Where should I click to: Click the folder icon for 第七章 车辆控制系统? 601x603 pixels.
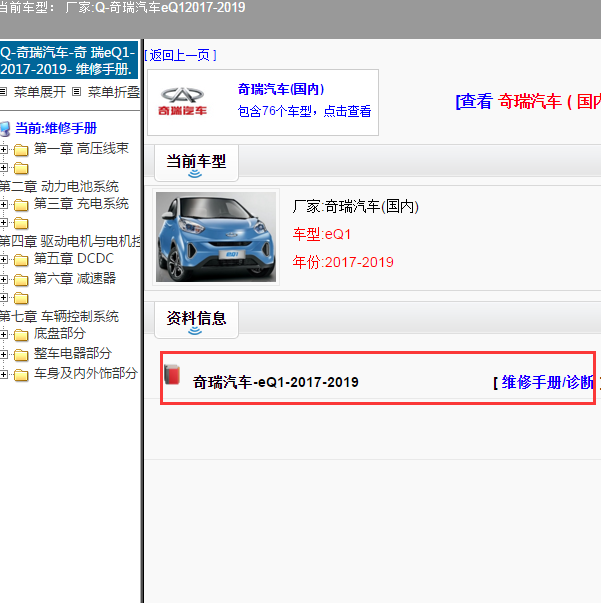(x=21, y=298)
